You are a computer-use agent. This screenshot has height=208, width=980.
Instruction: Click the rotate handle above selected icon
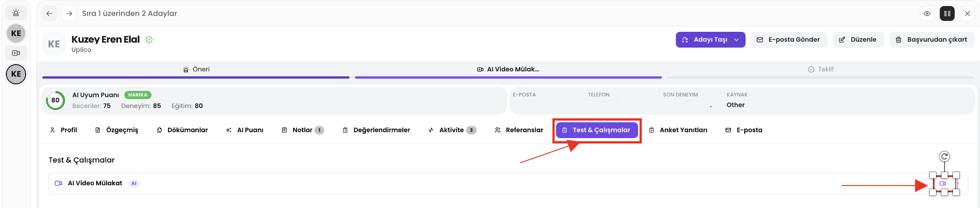click(x=944, y=156)
